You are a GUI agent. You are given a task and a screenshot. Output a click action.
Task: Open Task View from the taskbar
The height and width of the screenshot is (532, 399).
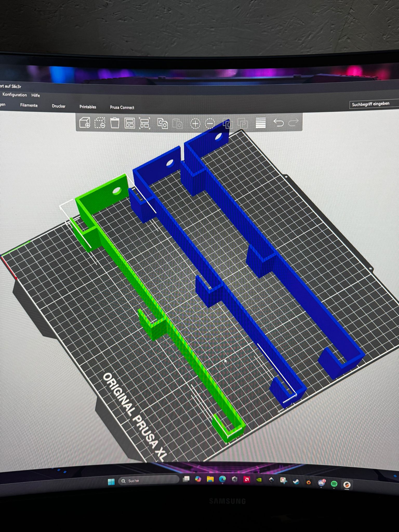point(186,479)
